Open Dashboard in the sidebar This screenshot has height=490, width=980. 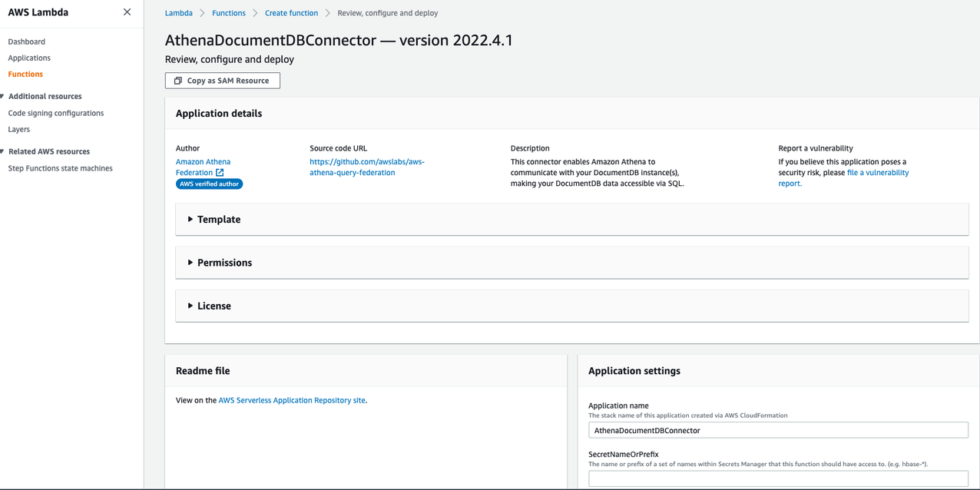pyautogui.click(x=26, y=41)
